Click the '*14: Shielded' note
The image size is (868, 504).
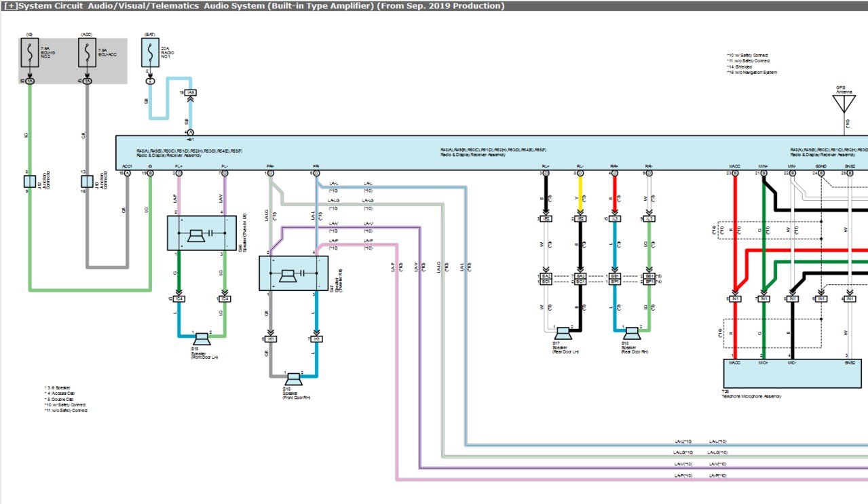click(x=740, y=66)
